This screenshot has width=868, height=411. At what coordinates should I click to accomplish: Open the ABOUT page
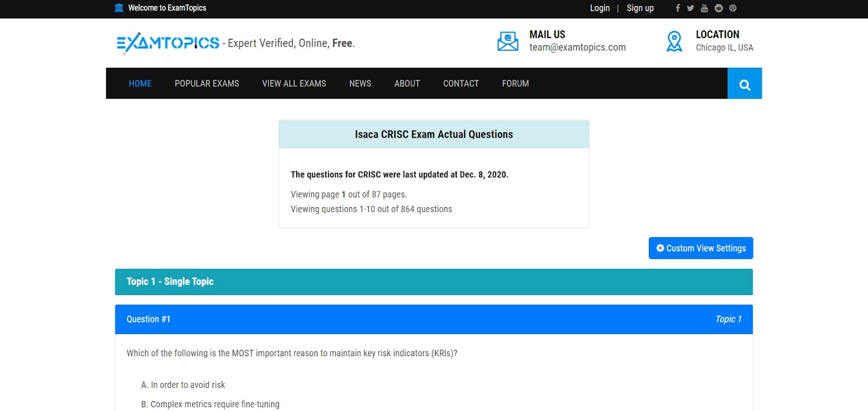tap(407, 84)
